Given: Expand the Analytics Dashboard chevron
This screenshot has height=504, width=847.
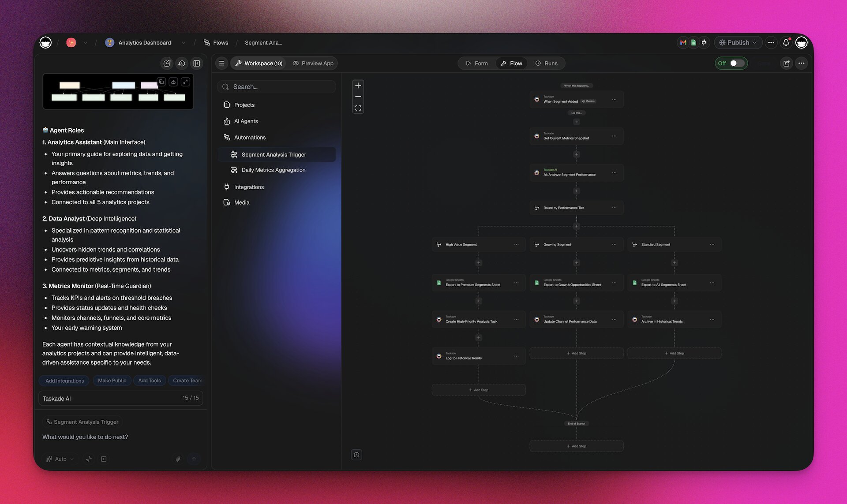Looking at the screenshot, I should click(184, 43).
